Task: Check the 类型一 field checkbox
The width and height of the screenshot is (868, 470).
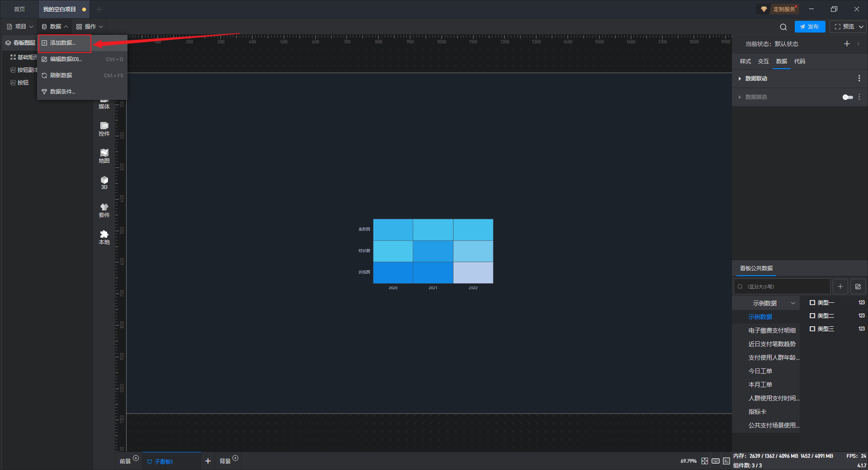Action: coord(812,303)
